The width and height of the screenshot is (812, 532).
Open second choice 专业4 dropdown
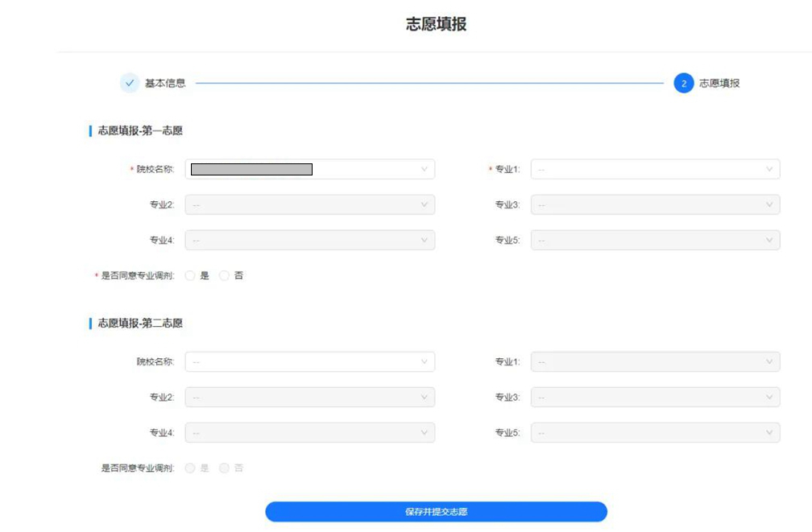click(x=309, y=432)
